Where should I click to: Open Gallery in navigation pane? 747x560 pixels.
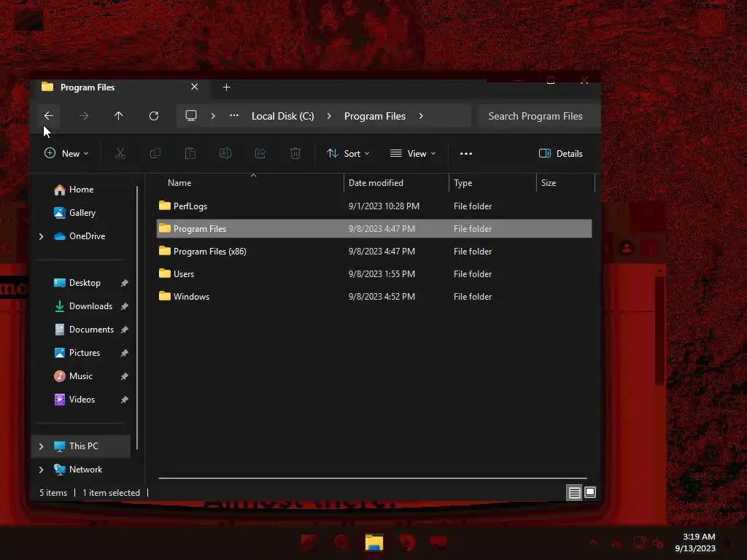tap(75, 213)
